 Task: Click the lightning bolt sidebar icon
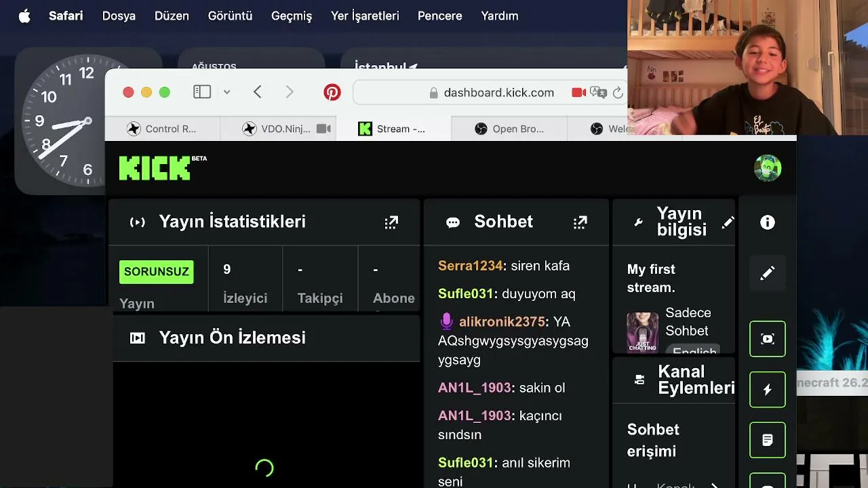click(x=768, y=390)
